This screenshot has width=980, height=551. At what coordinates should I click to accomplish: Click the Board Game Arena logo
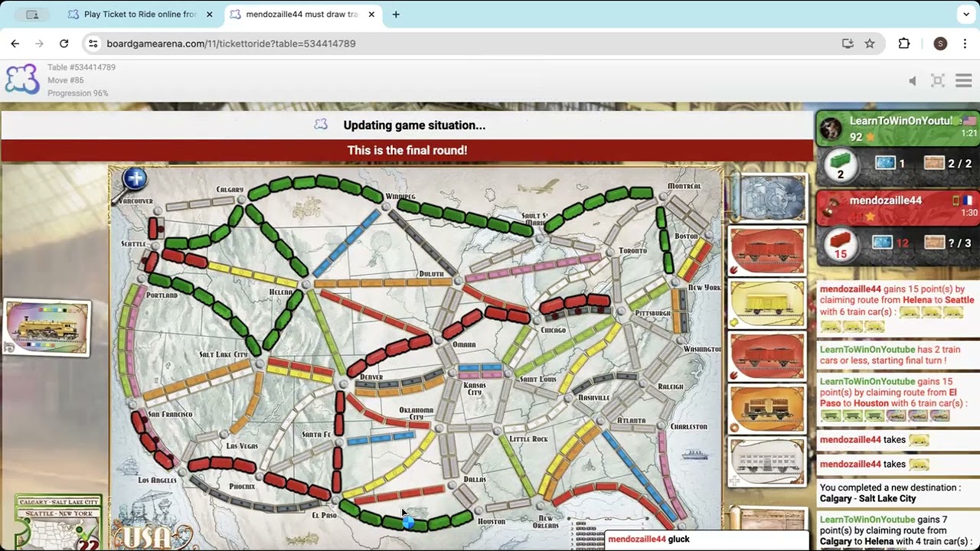(22, 80)
